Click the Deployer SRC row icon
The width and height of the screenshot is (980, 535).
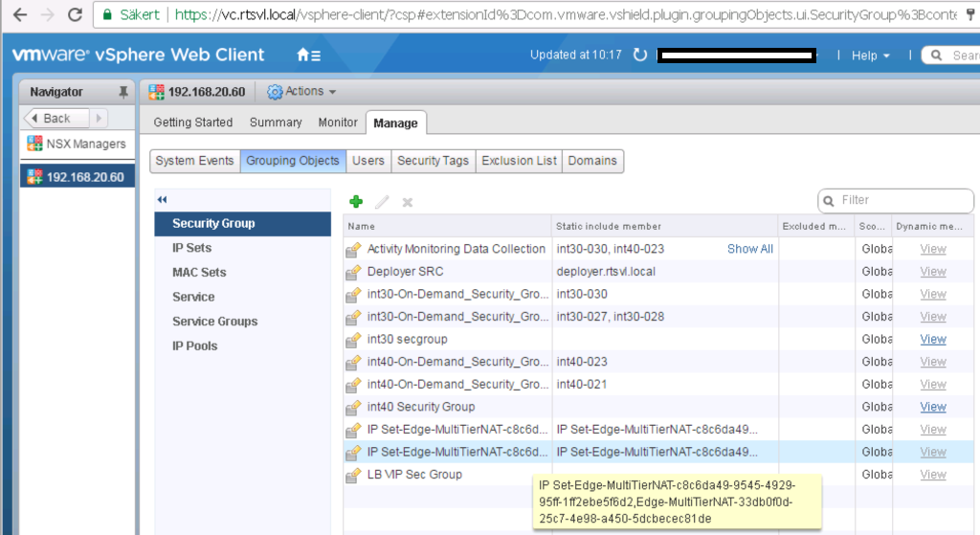pyautogui.click(x=353, y=272)
